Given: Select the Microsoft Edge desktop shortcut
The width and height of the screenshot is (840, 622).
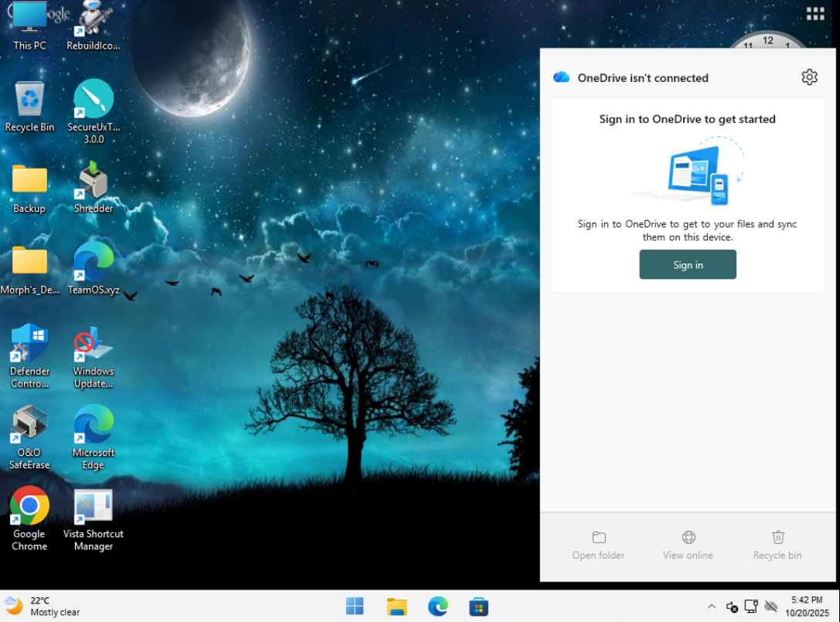Looking at the screenshot, I should tap(94, 437).
